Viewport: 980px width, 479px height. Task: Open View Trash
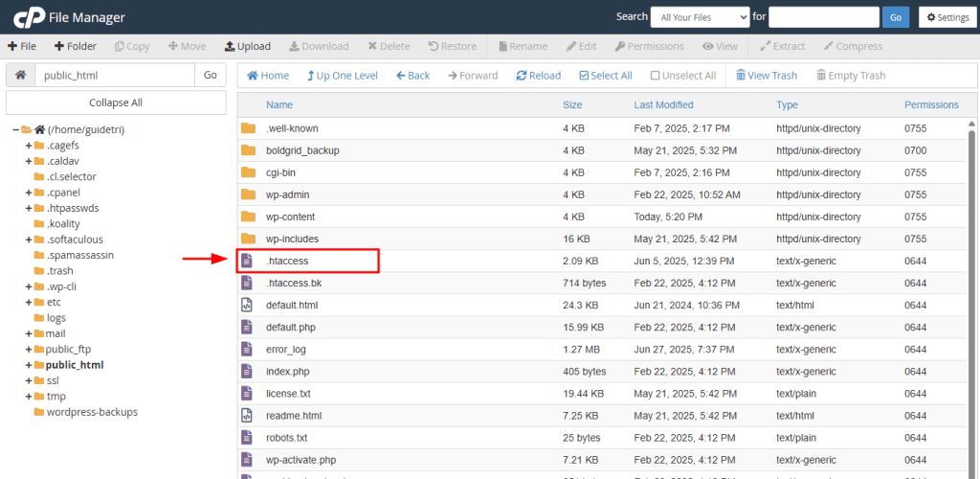(x=766, y=76)
